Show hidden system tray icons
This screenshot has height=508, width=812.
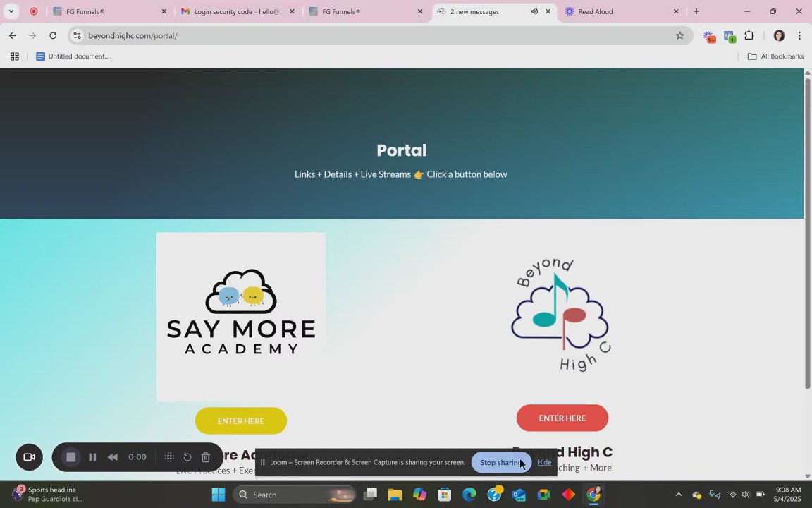point(678,495)
